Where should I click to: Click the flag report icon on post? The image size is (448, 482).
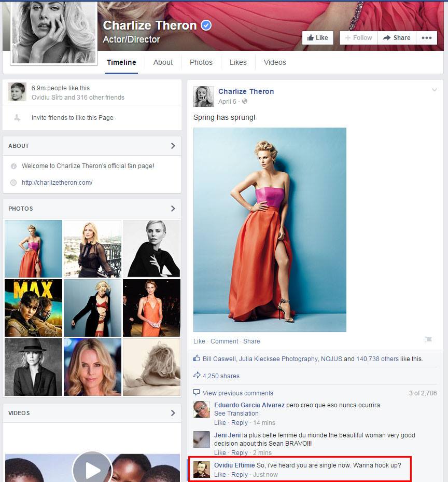[428, 340]
